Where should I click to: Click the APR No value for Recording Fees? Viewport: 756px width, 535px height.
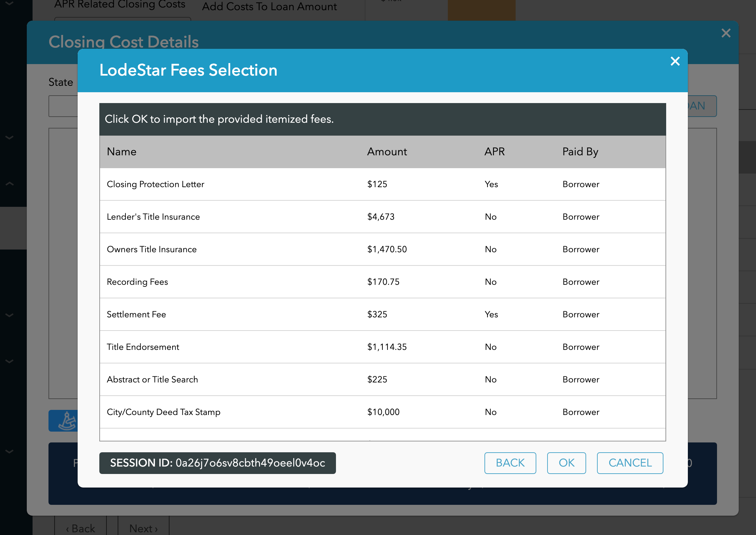click(x=491, y=282)
